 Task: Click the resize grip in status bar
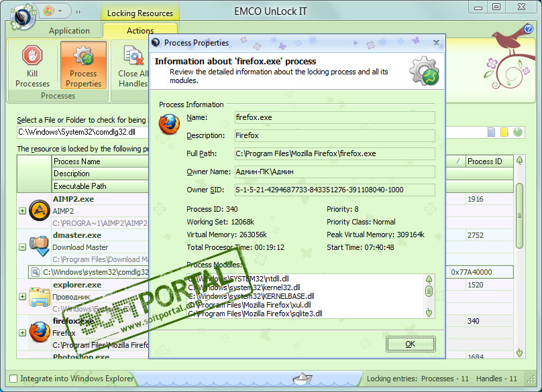531,379
